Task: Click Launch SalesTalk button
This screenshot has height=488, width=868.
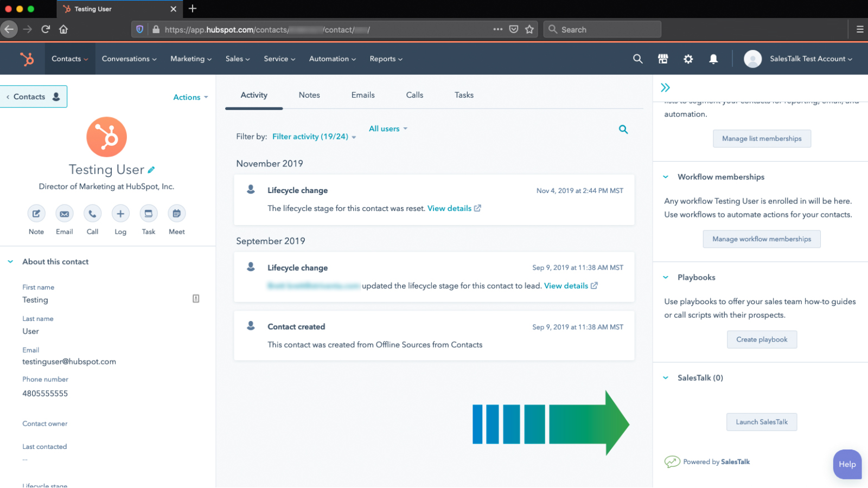Action: (762, 422)
